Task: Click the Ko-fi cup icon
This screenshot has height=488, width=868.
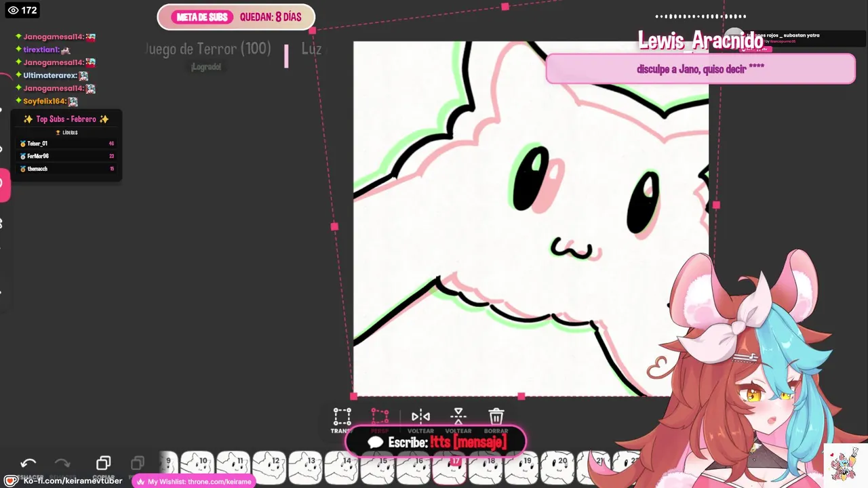Action: [x=11, y=481]
